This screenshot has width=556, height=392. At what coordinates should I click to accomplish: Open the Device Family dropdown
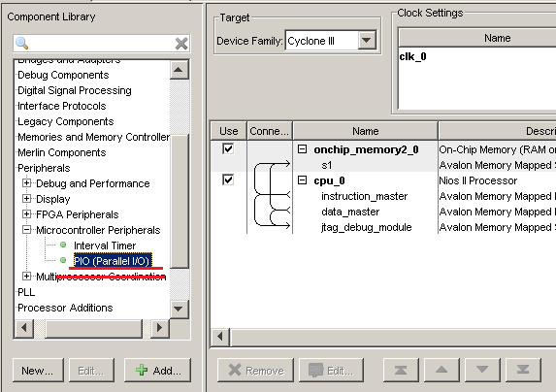click(x=367, y=41)
